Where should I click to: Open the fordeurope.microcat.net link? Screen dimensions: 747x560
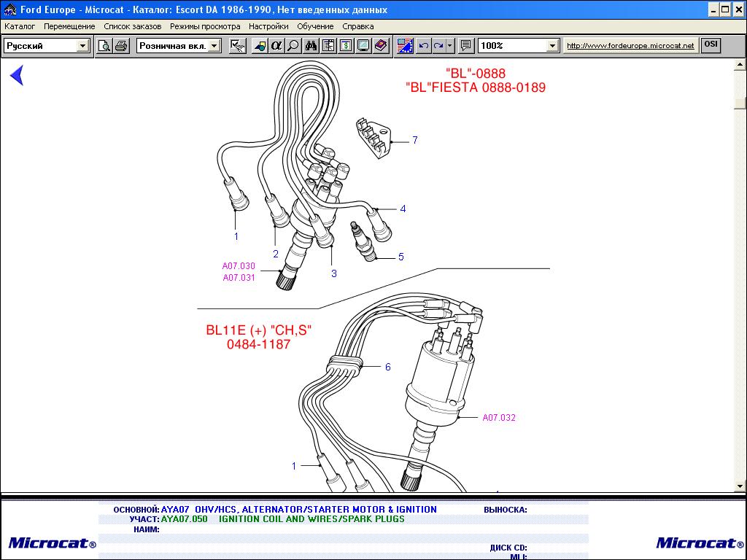630,46
